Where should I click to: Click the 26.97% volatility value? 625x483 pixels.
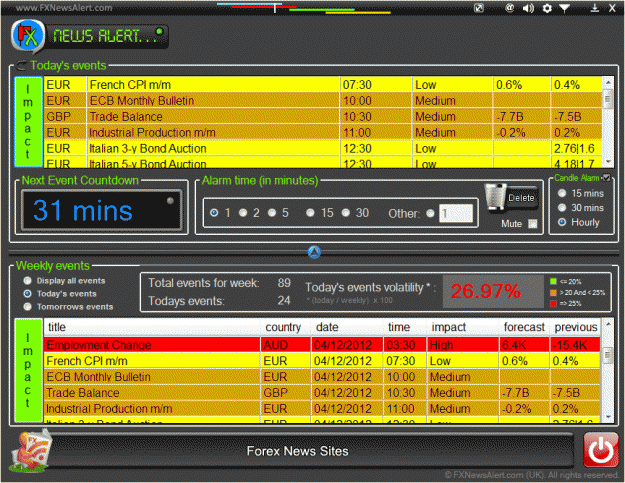click(x=486, y=291)
